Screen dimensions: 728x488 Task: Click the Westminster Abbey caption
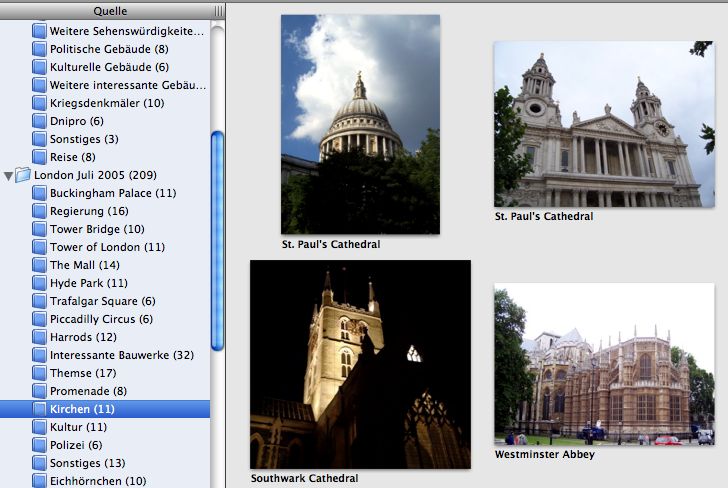[545, 455]
